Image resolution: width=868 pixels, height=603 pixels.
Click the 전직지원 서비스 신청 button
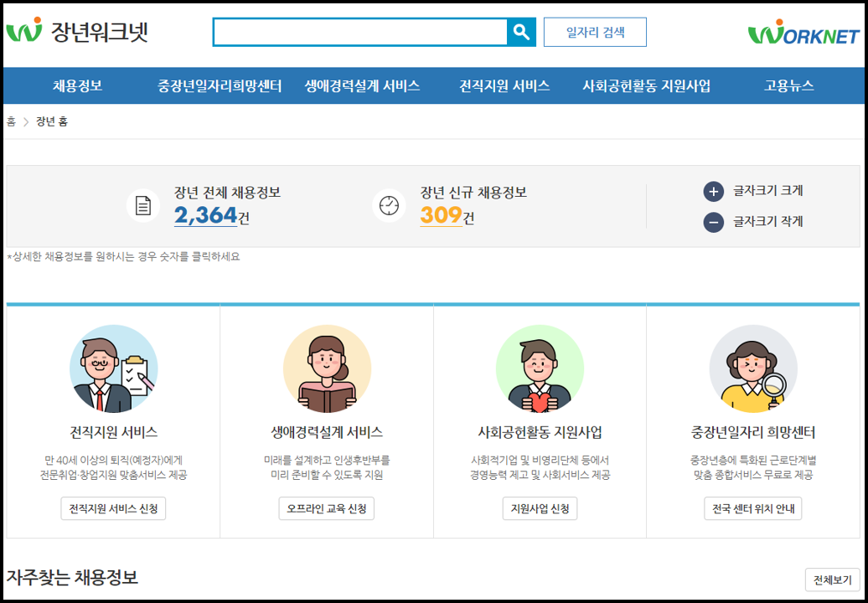[113, 508]
